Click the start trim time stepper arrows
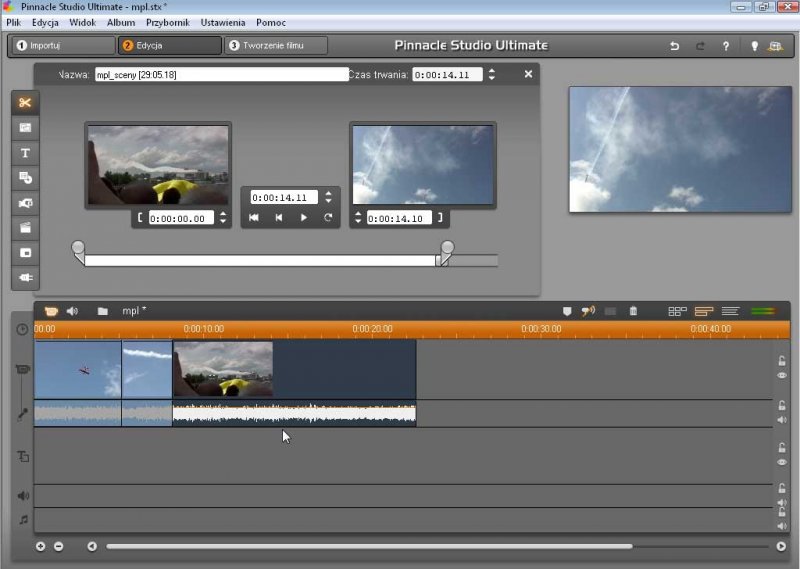Viewport: 800px width, 569px height. pos(223,218)
